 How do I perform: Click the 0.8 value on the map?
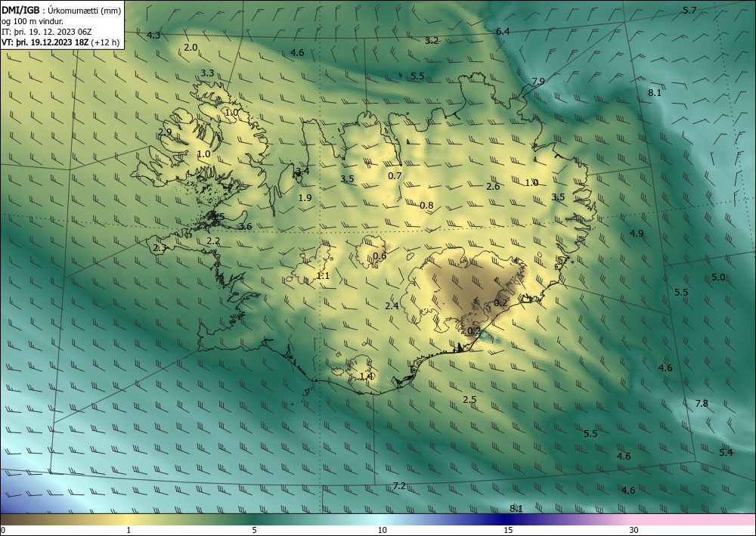[x=426, y=206]
